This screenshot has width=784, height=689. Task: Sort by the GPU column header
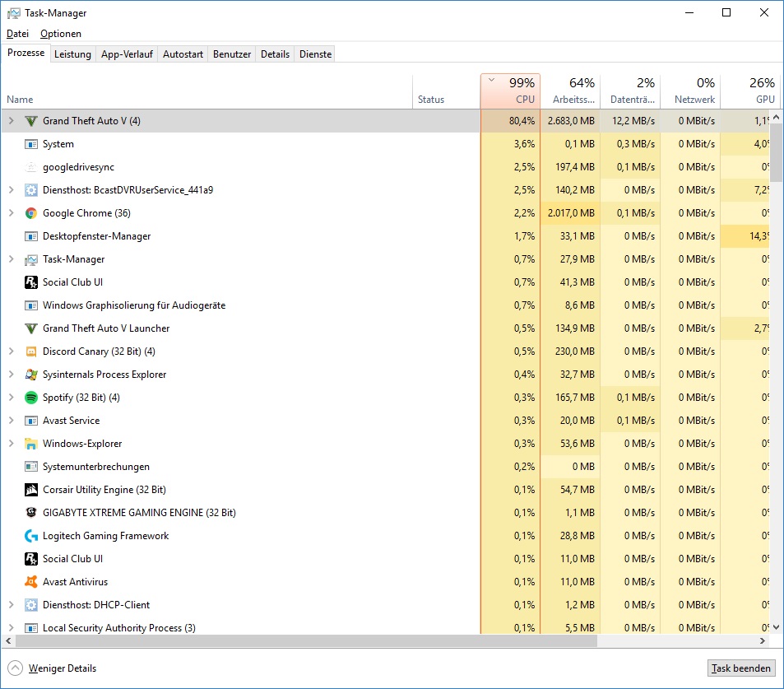tap(750, 91)
